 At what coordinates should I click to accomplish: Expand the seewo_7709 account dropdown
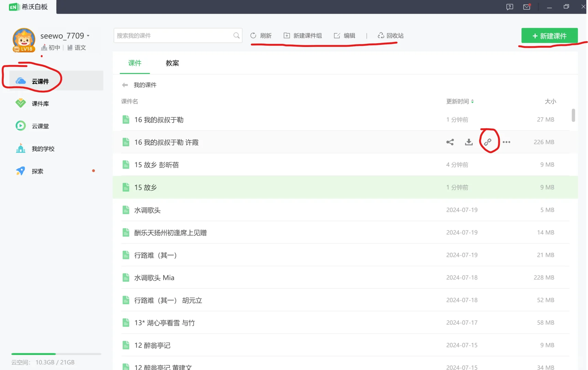point(88,36)
